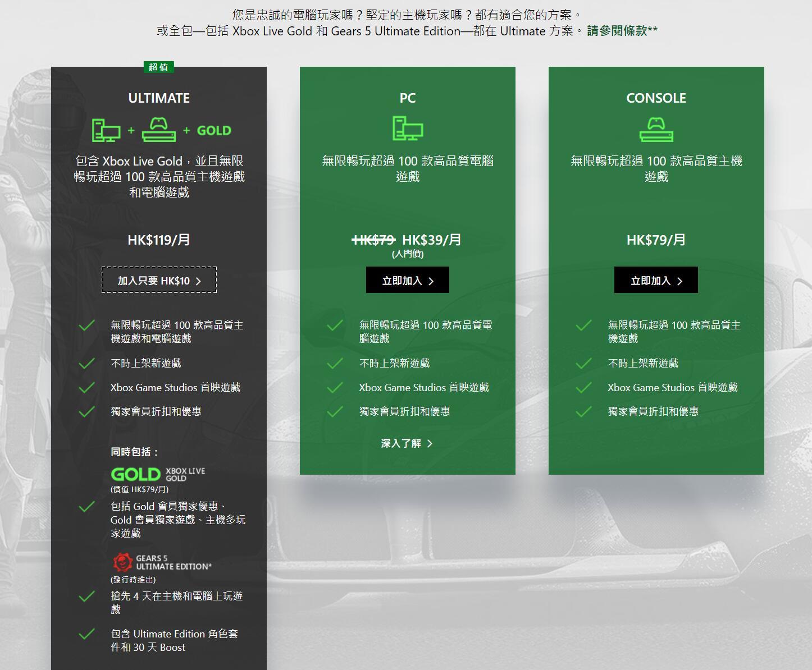Click GEARS 5 ULTIMATE EDITION* title text

(174, 562)
